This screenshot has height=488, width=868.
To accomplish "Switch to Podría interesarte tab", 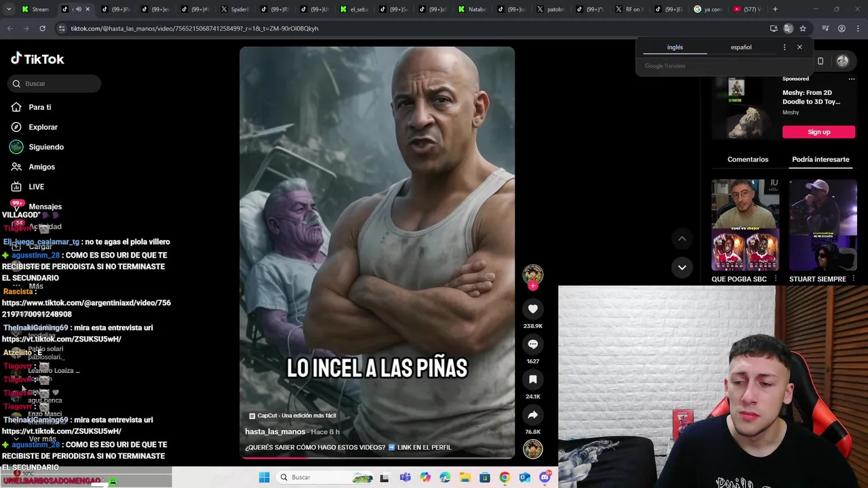I will click(821, 159).
